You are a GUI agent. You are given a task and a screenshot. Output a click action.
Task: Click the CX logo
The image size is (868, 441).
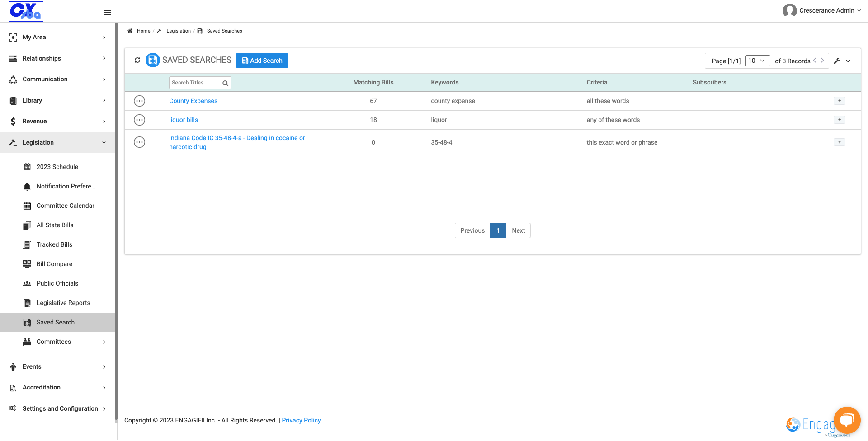(26, 11)
